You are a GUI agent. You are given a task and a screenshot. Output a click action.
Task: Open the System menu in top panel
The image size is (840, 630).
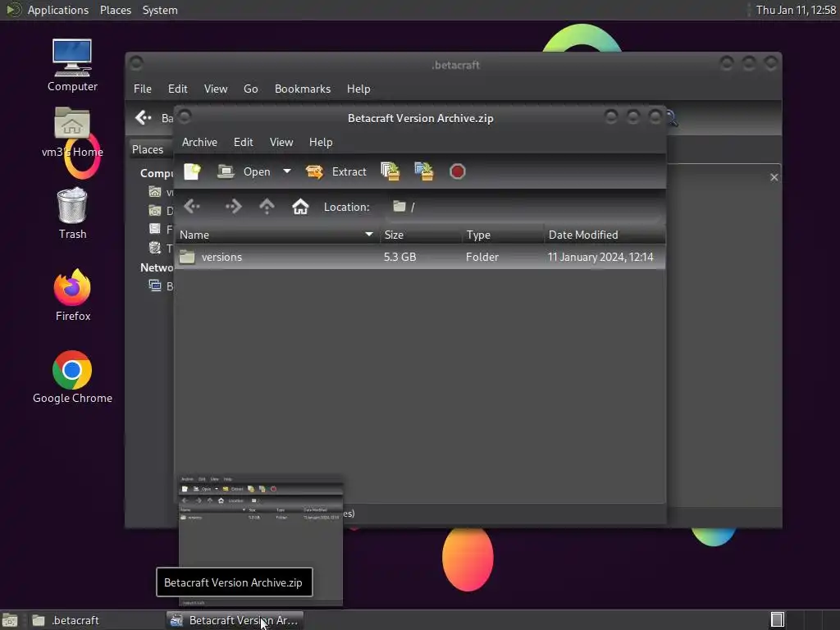[160, 10]
